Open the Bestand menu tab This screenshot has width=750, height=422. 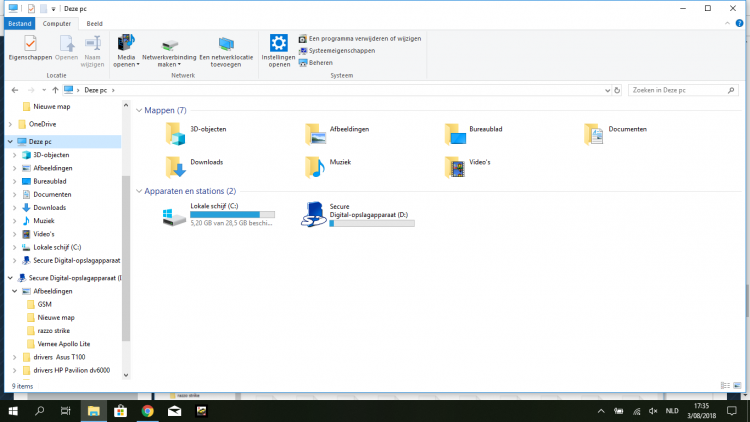pyautogui.click(x=20, y=22)
